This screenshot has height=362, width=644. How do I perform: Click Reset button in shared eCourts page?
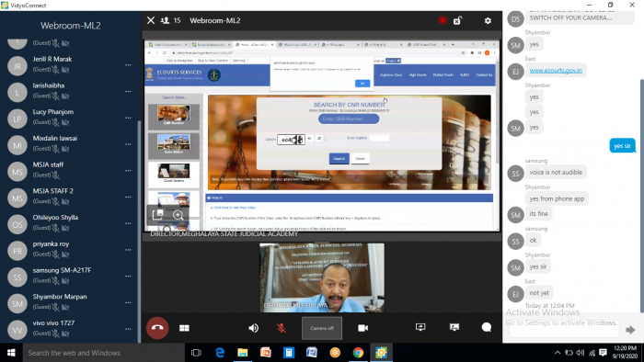click(x=361, y=159)
